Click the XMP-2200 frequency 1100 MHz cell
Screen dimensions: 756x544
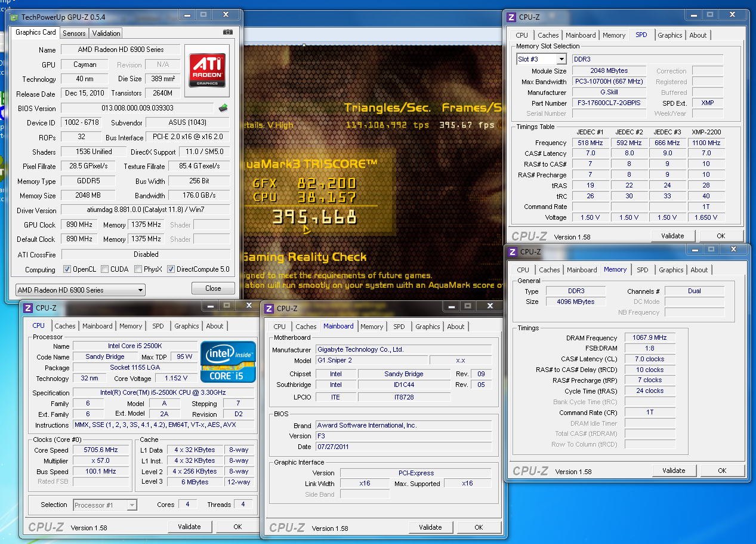click(x=706, y=143)
